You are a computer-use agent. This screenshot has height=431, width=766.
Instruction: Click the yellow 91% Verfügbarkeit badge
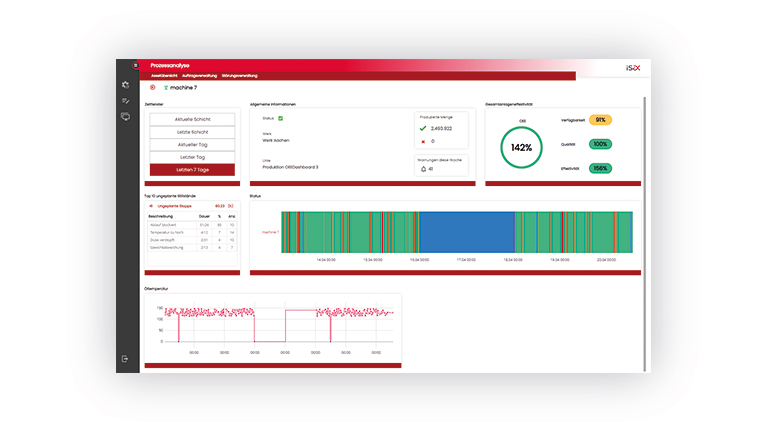[600, 120]
